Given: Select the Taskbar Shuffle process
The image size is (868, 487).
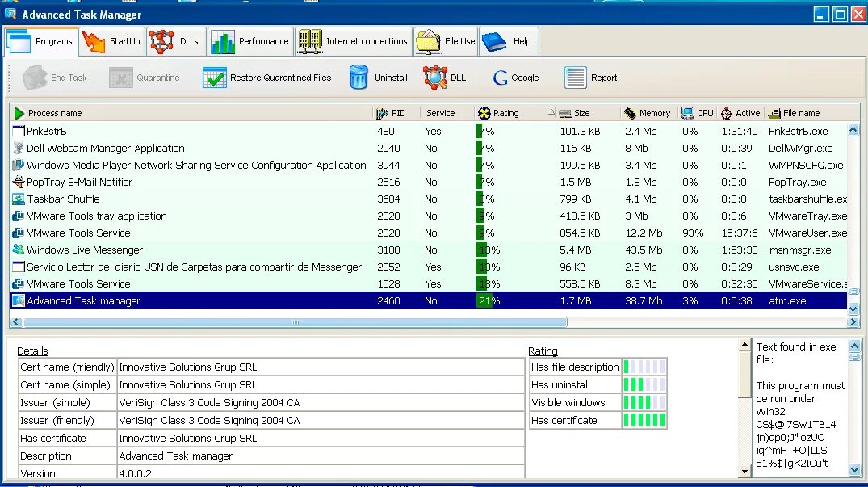Looking at the screenshot, I should click(429, 199).
